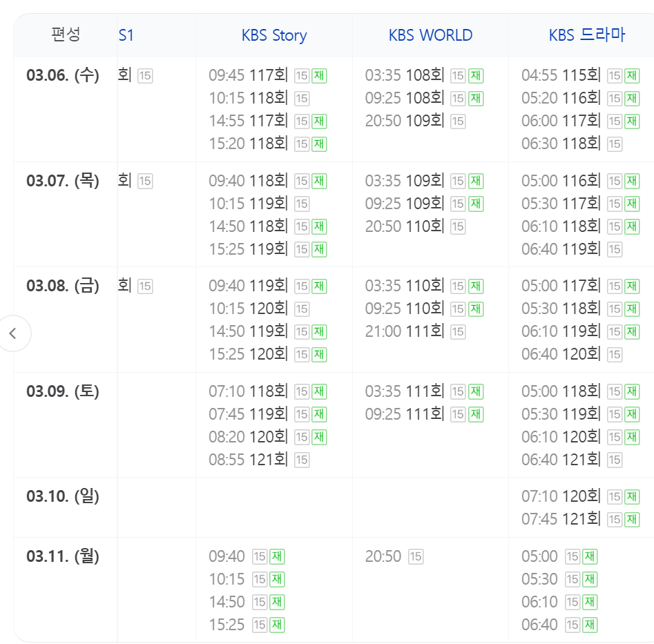Select the 03.11. (월) date row label
Screen dimensions: 654x644
tap(63, 556)
